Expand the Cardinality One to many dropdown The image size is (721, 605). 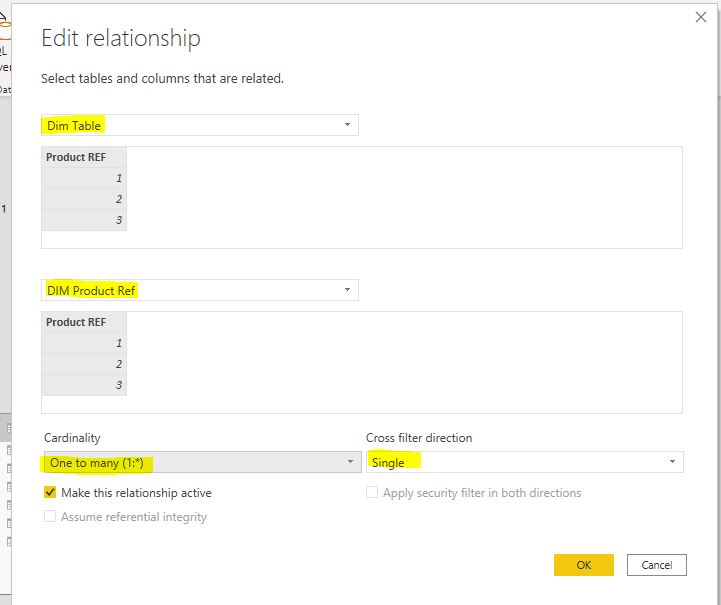[203, 462]
